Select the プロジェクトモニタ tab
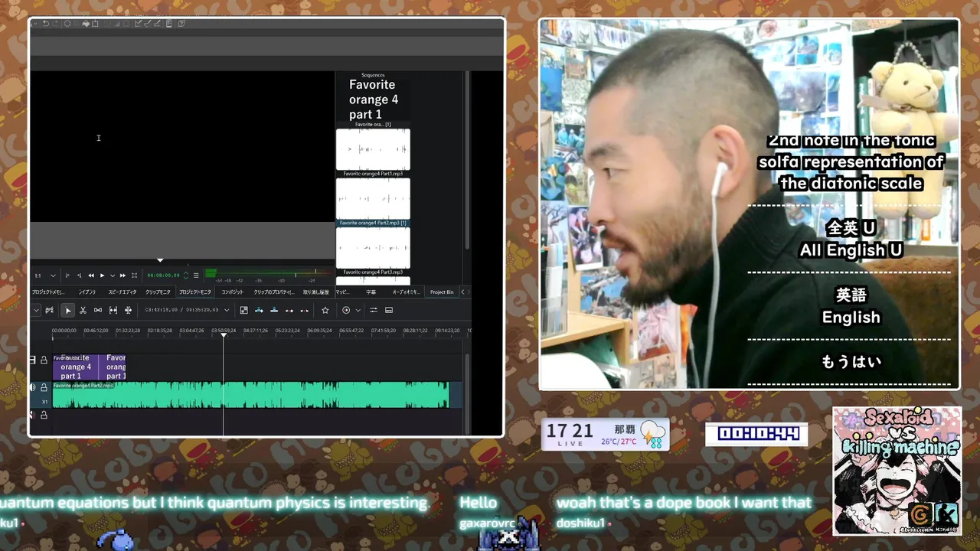 (x=195, y=292)
